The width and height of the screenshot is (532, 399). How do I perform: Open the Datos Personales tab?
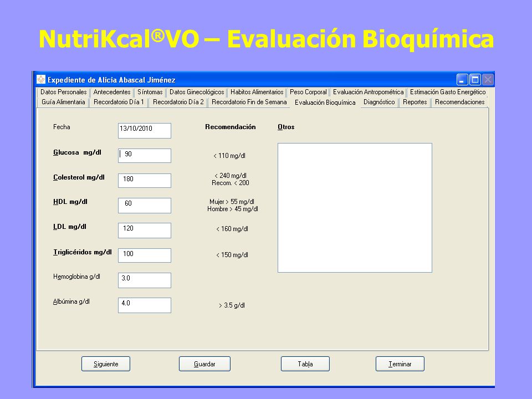63,92
